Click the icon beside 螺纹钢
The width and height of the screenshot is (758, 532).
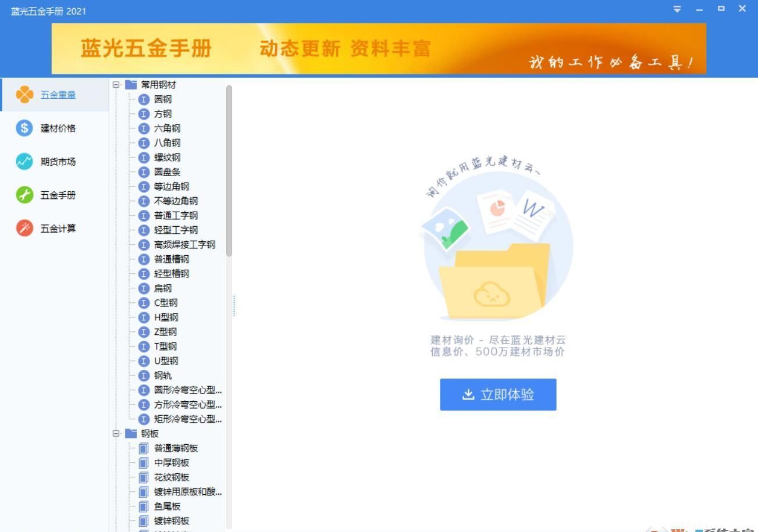click(x=144, y=158)
